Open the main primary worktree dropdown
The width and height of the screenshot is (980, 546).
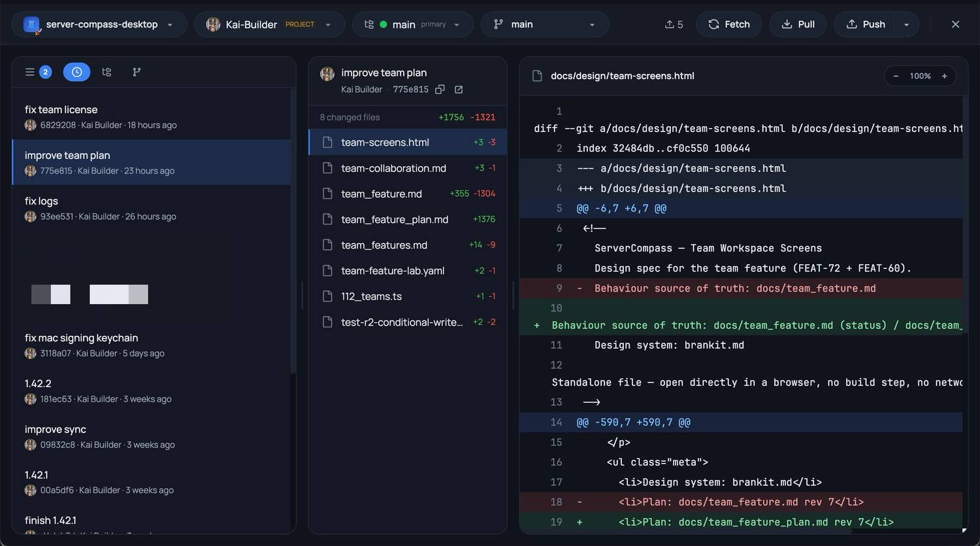(x=413, y=24)
